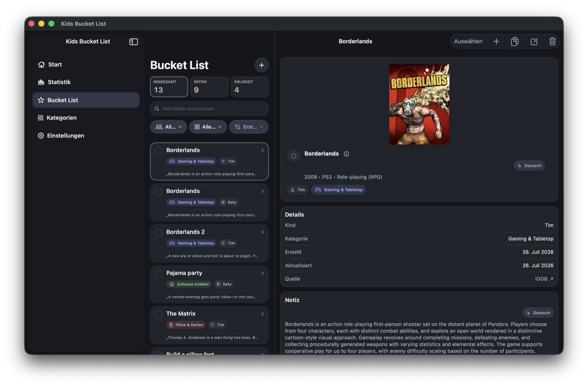588x387 pixels.
Task: Filter by Offen 9 counter
Action: tap(209, 86)
